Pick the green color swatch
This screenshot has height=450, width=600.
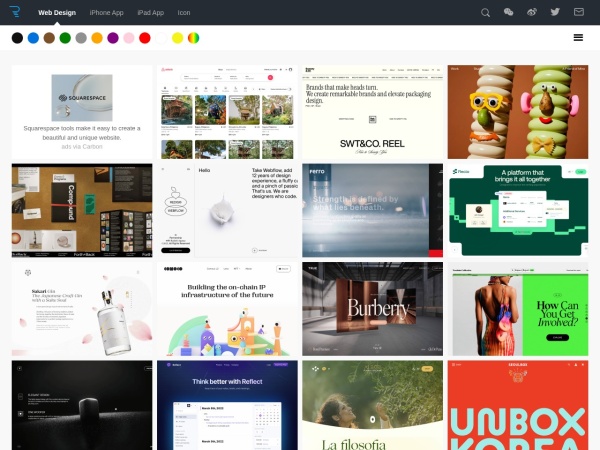point(65,38)
